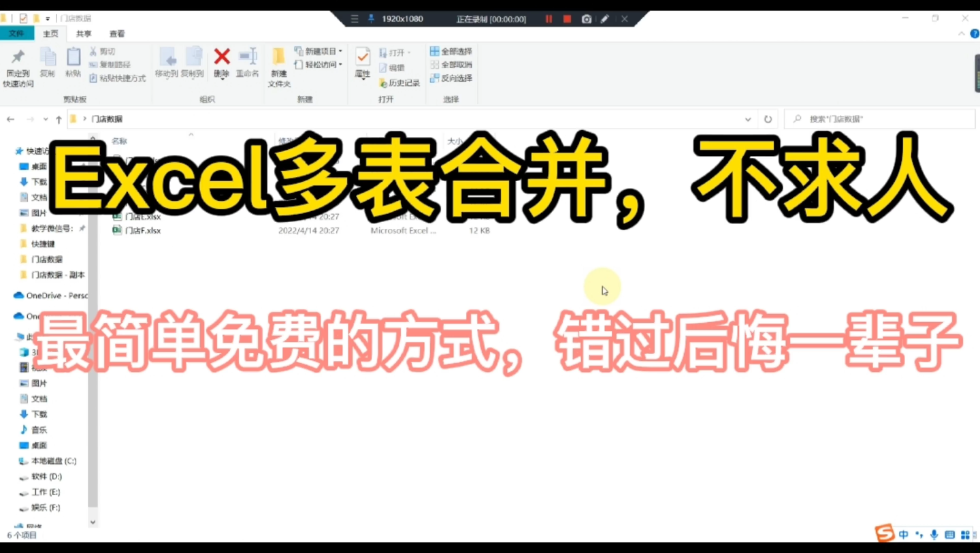Open 属性 properties with checkmark icon
Viewport: 980px width, 553px height.
tap(363, 63)
